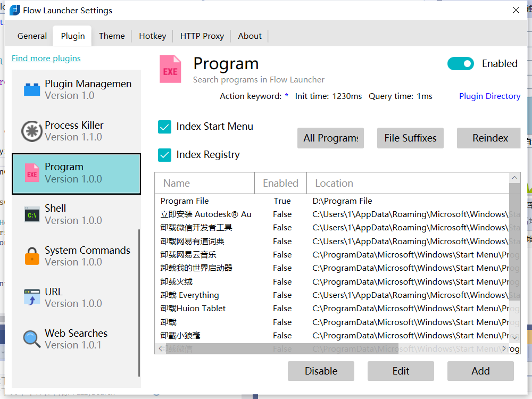The height and width of the screenshot is (399, 532).
Task: Click the Disable button
Action: (x=321, y=371)
